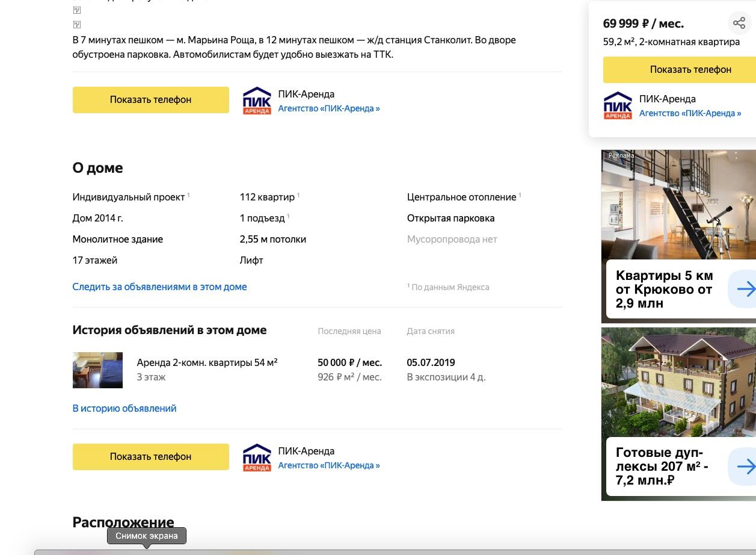This screenshot has width=756, height=555.
Task: Open the В историю объявлений link
Action: click(x=124, y=409)
